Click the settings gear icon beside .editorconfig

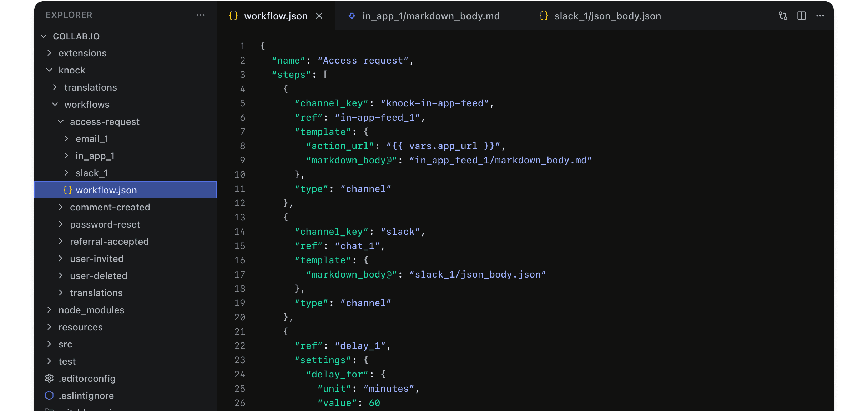(49, 378)
